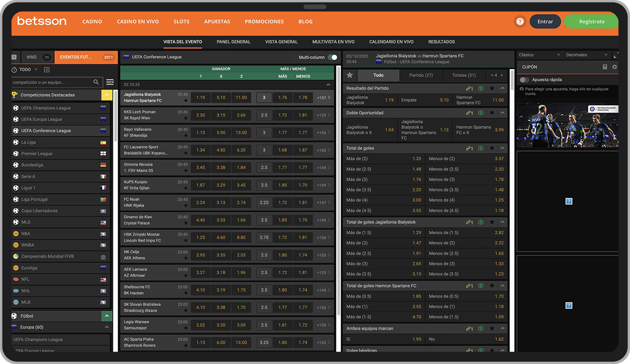The image size is (630, 364).
Task: Collapse the Doble Oportunidad market
Action: [x=502, y=113]
